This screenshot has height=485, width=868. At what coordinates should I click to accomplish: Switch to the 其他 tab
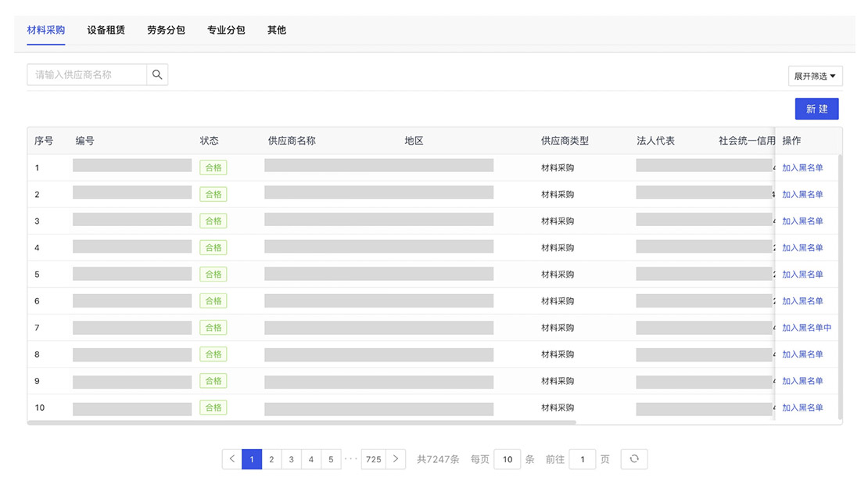point(277,31)
